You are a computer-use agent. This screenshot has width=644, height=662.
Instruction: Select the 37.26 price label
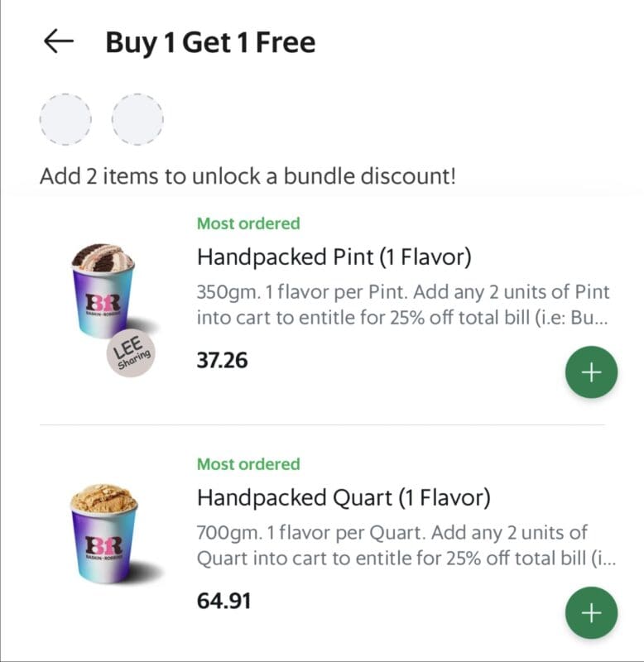[x=222, y=361]
